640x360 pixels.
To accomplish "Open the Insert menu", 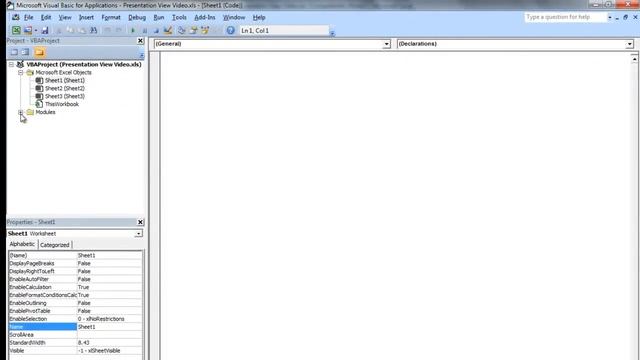I will (86, 18).
